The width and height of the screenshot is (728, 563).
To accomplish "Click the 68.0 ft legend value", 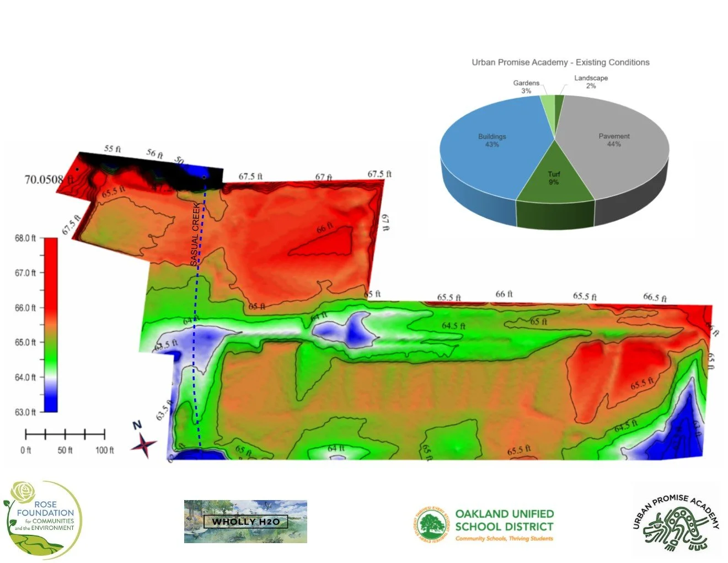I will [25, 238].
